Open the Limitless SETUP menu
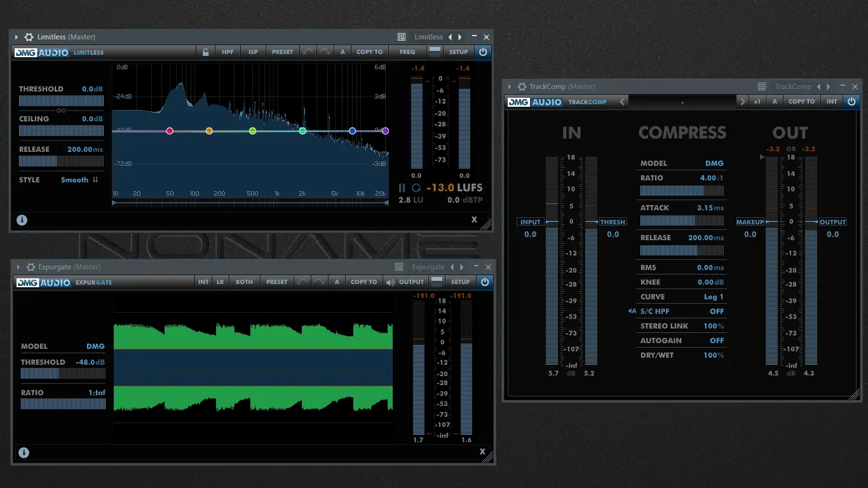868x488 pixels. pyautogui.click(x=459, y=52)
